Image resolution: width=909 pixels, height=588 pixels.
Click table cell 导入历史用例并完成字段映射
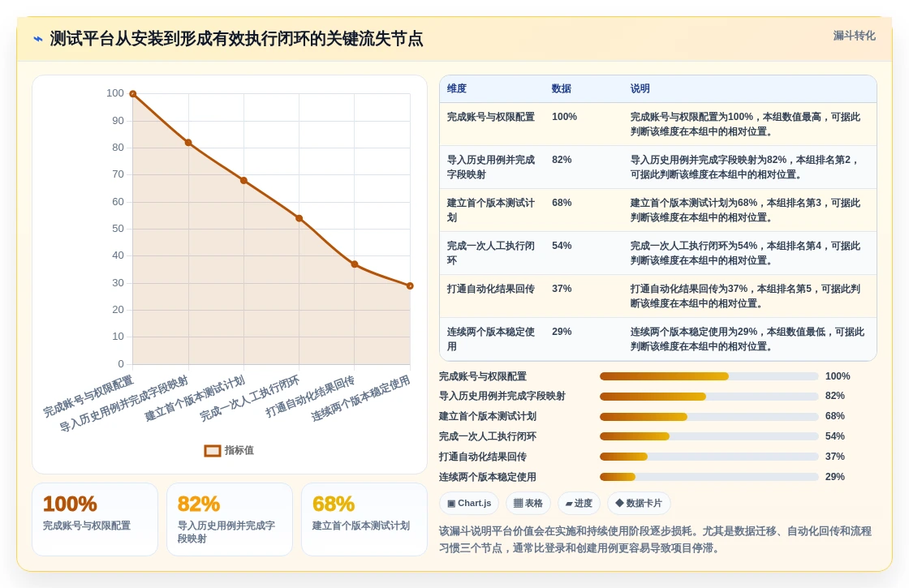pos(490,167)
